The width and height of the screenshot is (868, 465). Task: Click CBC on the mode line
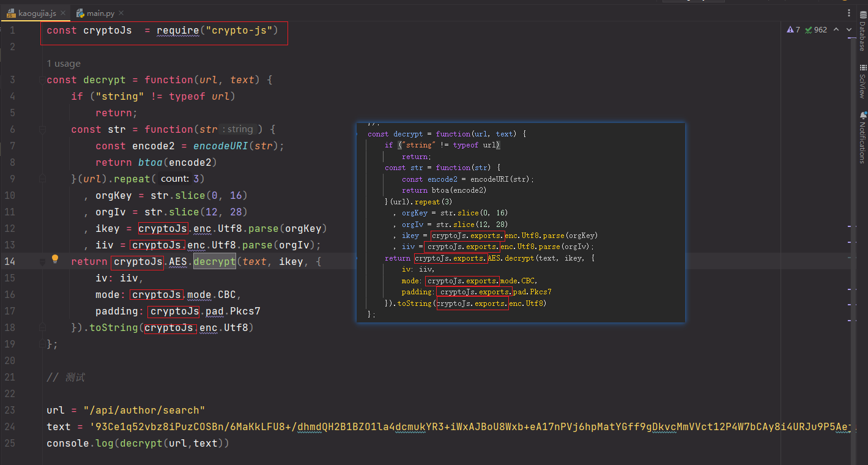click(227, 294)
